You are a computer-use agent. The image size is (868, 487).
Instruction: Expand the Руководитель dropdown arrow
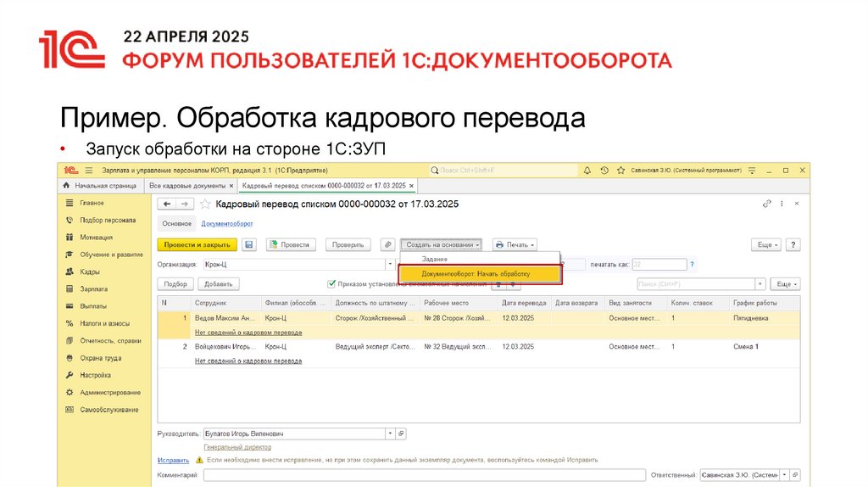tap(390, 434)
